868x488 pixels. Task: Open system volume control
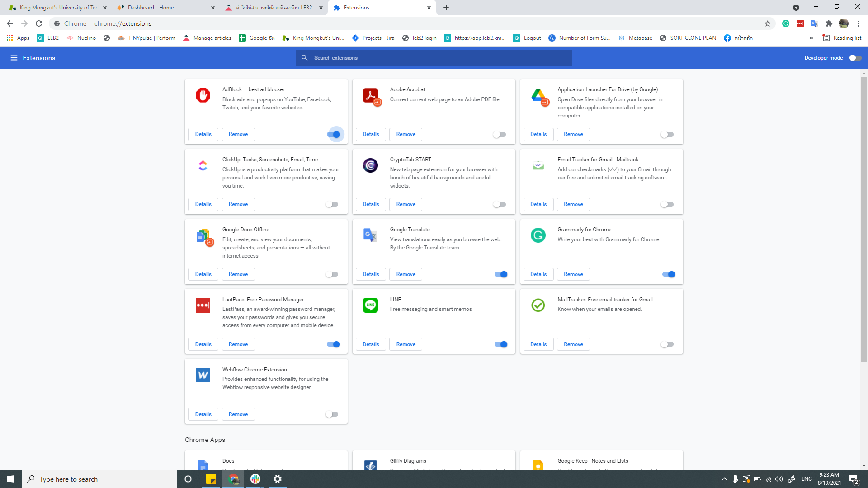tap(779, 479)
